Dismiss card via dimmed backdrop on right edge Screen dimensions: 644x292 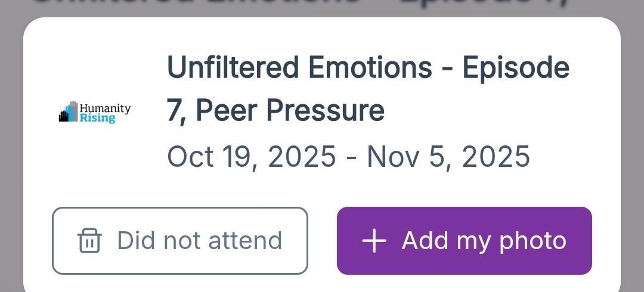click(633, 149)
